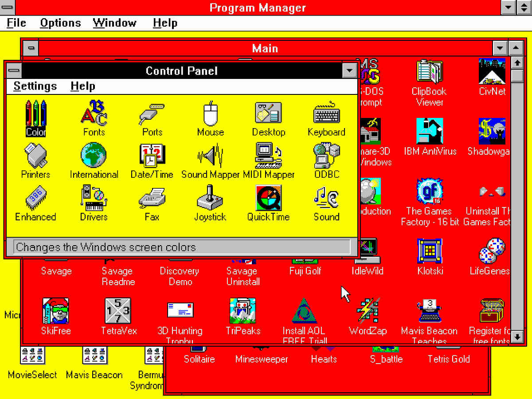The height and width of the screenshot is (399, 532).
Task: Select the Uninstall The Games Factory icon
Action: point(492,191)
